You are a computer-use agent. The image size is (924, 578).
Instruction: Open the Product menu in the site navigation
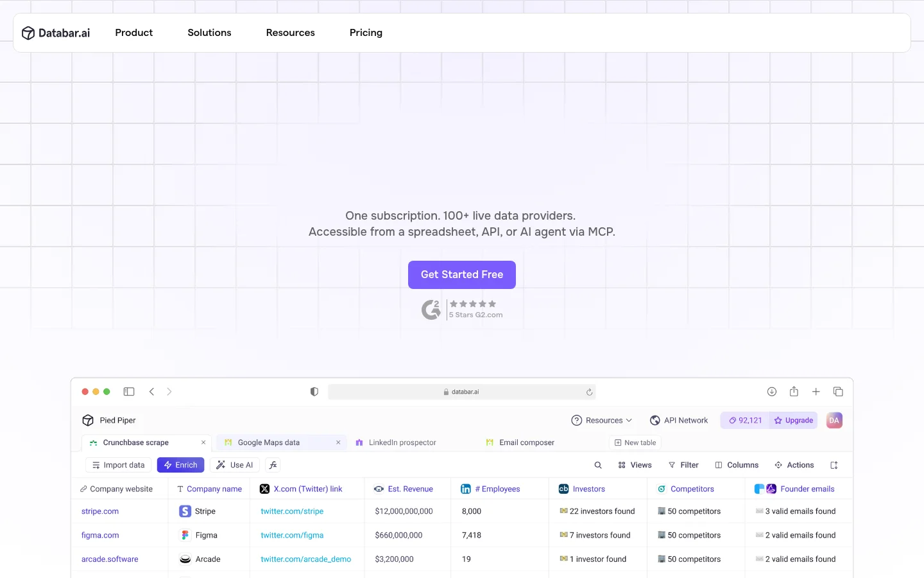click(134, 33)
